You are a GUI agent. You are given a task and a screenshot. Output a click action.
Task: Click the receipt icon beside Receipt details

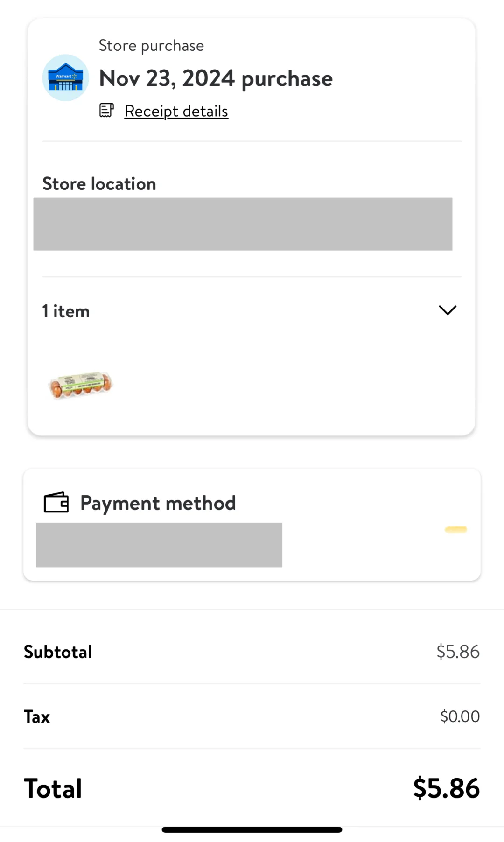[x=106, y=111]
